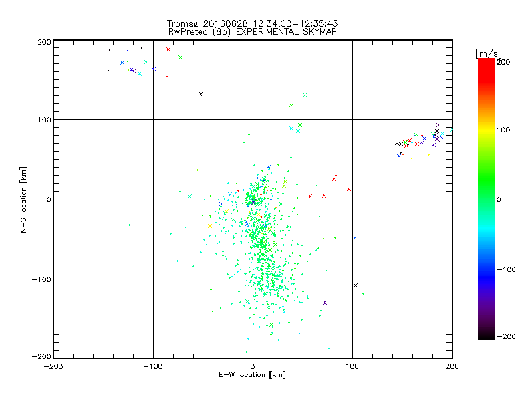Viewport: 532px width, 399px height.
Task: Click the yellow X marker near (-43, -35)
Action: (209, 226)
